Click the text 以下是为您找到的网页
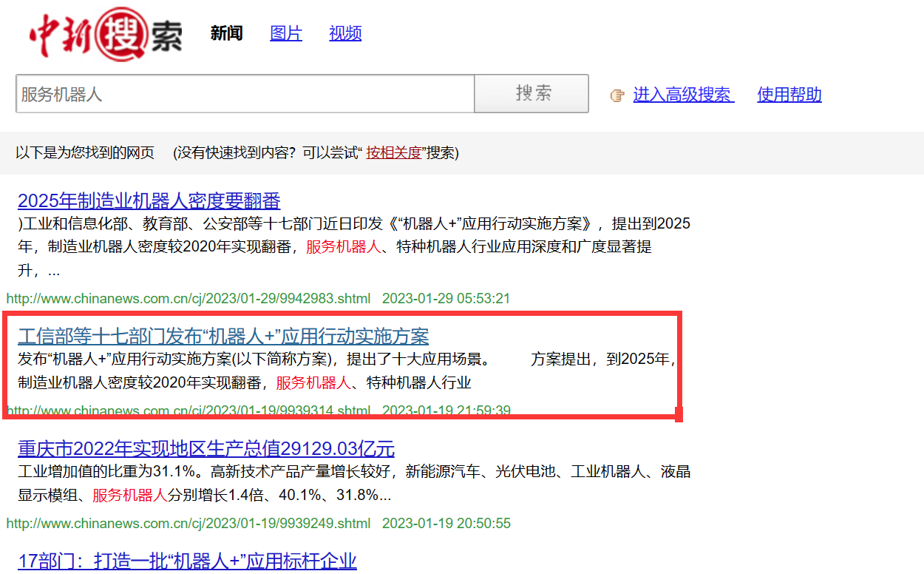This screenshot has height=574, width=924. point(85,153)
